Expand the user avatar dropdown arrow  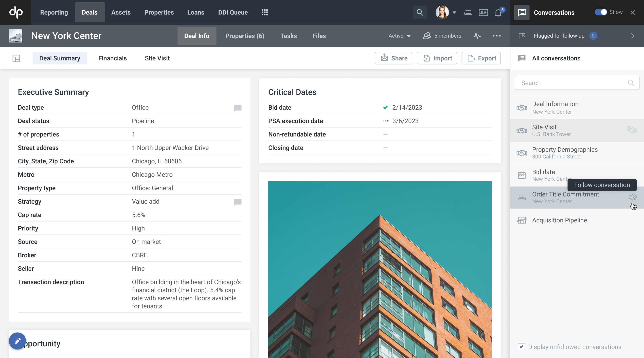454,13
